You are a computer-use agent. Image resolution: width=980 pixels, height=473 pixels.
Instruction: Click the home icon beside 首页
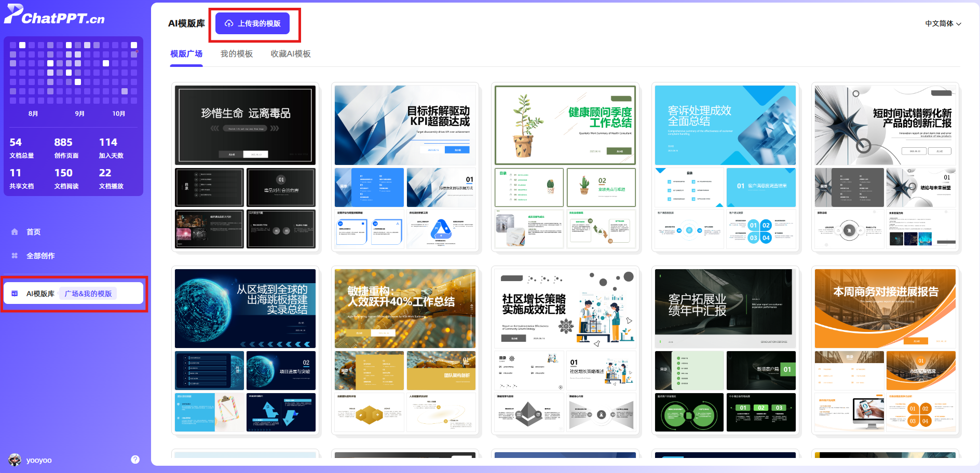coord(15,232)
